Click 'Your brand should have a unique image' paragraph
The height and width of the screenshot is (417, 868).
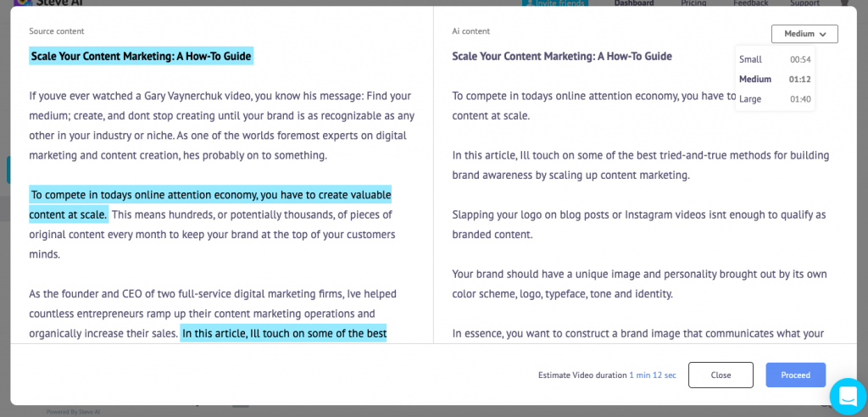(639, 284)
